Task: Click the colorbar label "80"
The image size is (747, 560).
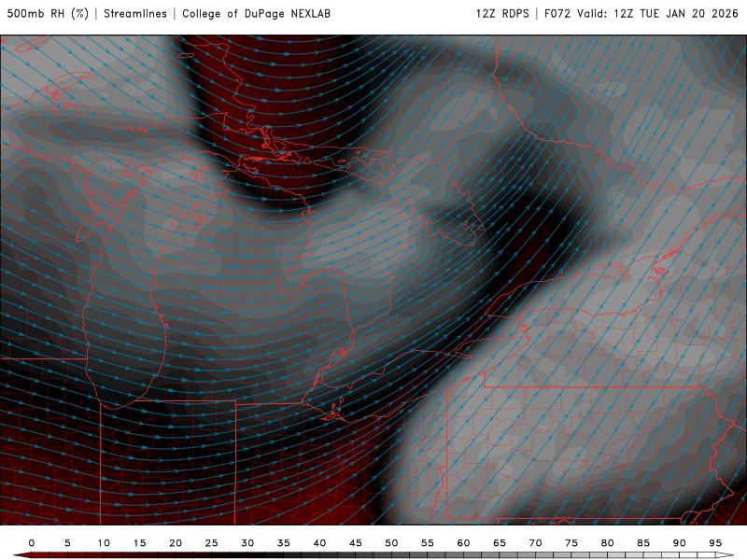Action: coord(608,543)
